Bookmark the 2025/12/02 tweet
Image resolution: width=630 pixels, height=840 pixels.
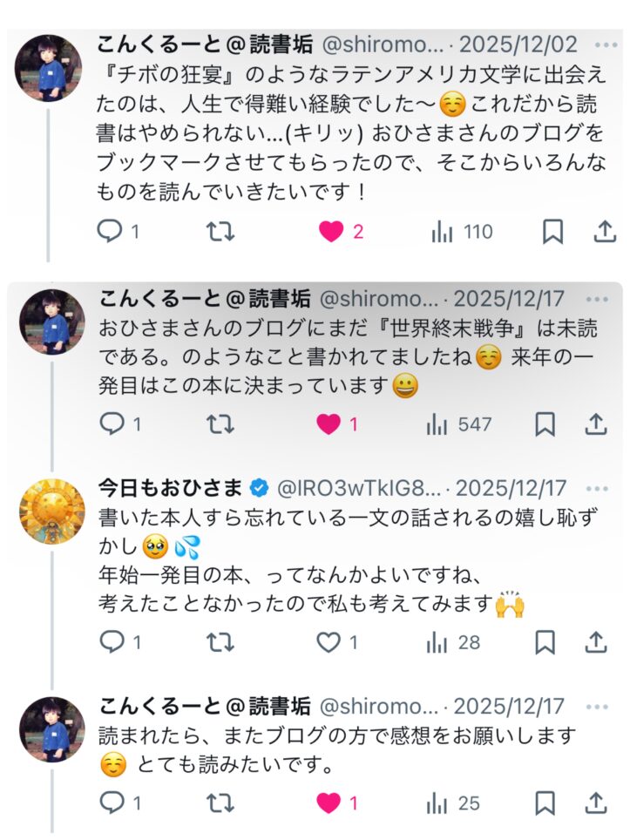click(x=552, y=232)
